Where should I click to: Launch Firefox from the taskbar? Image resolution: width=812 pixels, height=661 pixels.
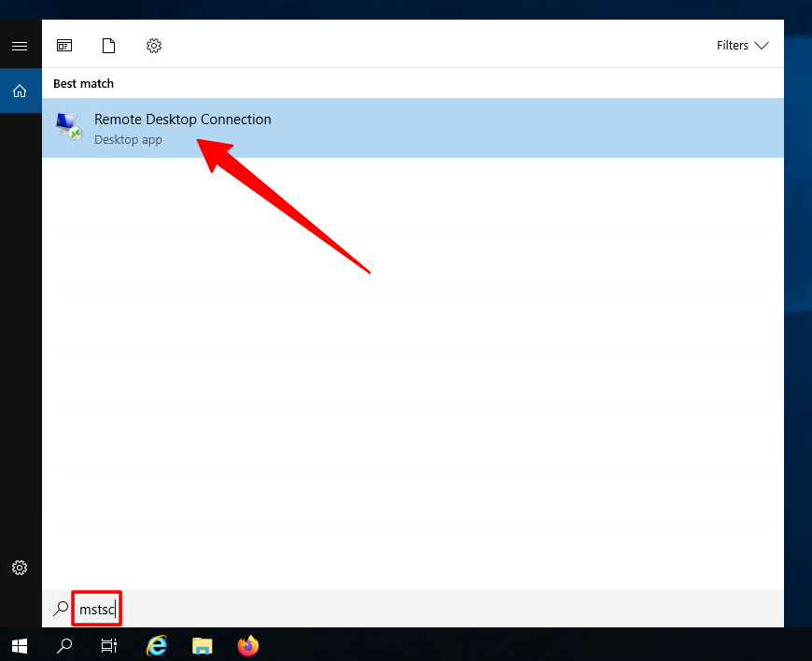[247, 645]
